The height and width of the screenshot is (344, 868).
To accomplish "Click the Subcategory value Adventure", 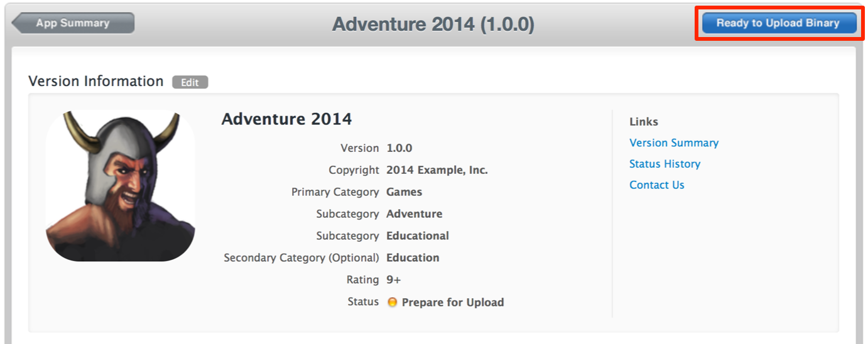I will click(x=415, y=214).
